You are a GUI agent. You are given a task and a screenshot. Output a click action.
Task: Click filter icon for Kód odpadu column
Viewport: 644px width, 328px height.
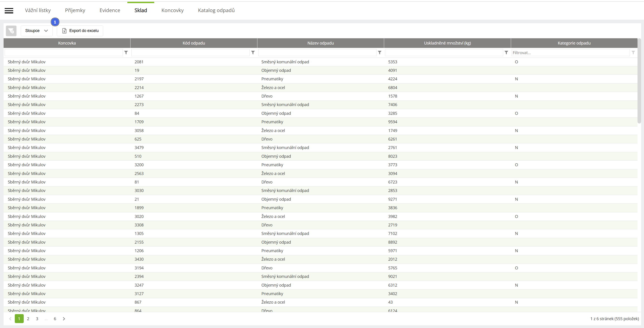[253, 52]
